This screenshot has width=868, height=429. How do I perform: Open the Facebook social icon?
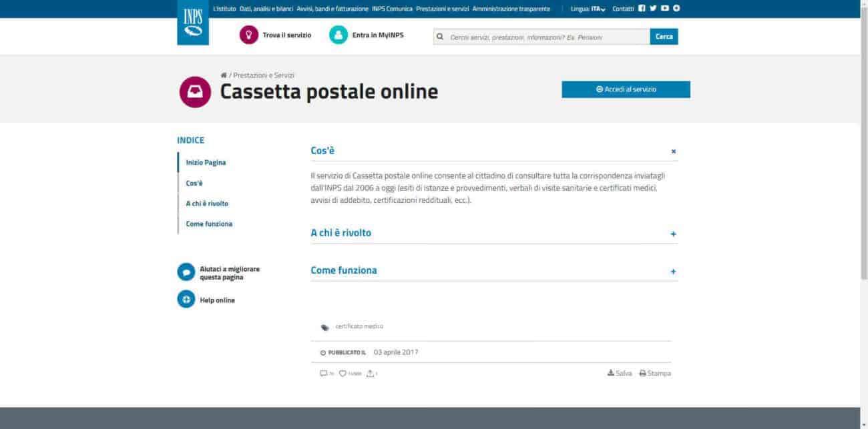click(x=642, y=9)
